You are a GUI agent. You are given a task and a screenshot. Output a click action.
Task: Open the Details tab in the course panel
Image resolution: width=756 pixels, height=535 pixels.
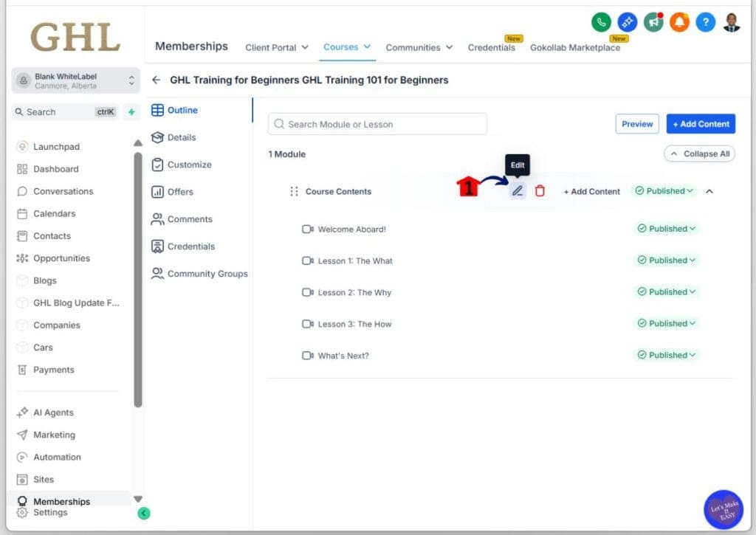[181, 137]
